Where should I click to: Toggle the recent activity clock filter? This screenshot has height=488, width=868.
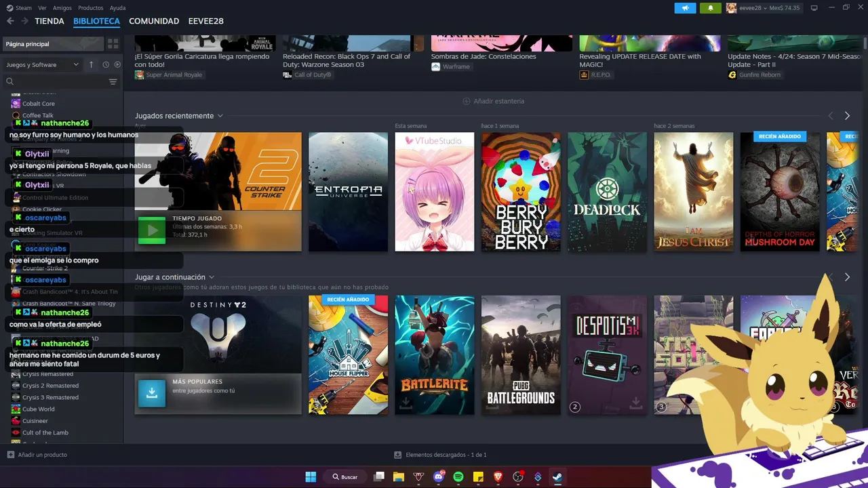[x=106, y=64]
